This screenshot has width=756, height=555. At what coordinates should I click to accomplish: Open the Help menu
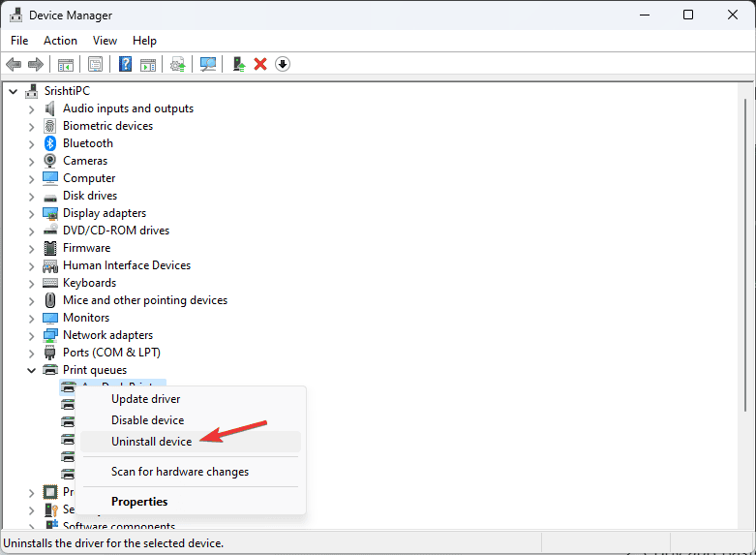(x=144, y=41)
